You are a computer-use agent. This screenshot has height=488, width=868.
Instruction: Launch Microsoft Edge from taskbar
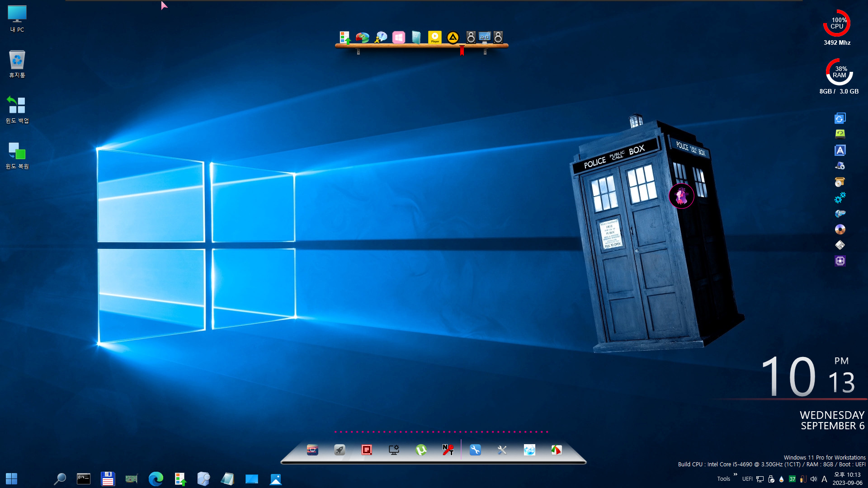point(156,479)
